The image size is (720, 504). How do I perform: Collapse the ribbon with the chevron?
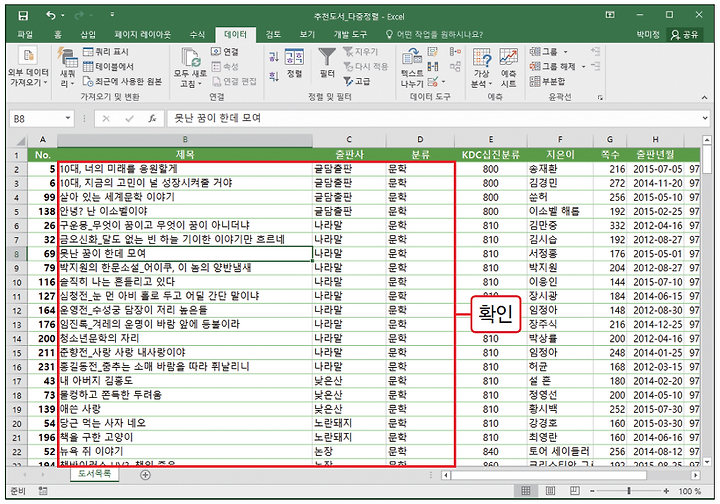pos(704,97)
